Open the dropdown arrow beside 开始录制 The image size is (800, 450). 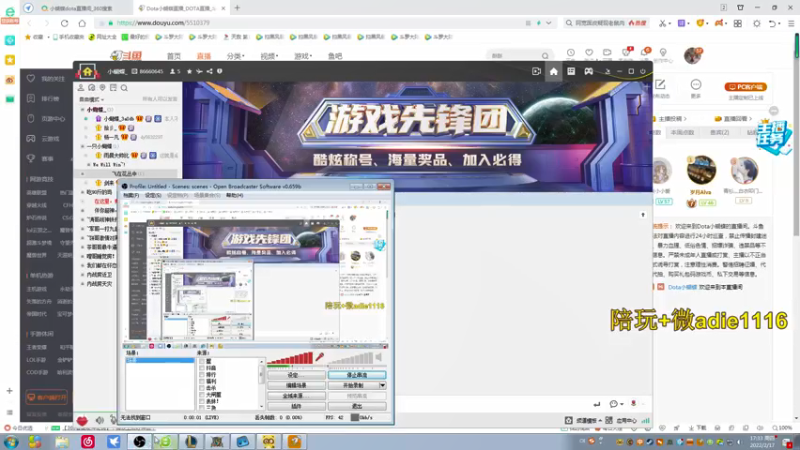tap(382, 385)
